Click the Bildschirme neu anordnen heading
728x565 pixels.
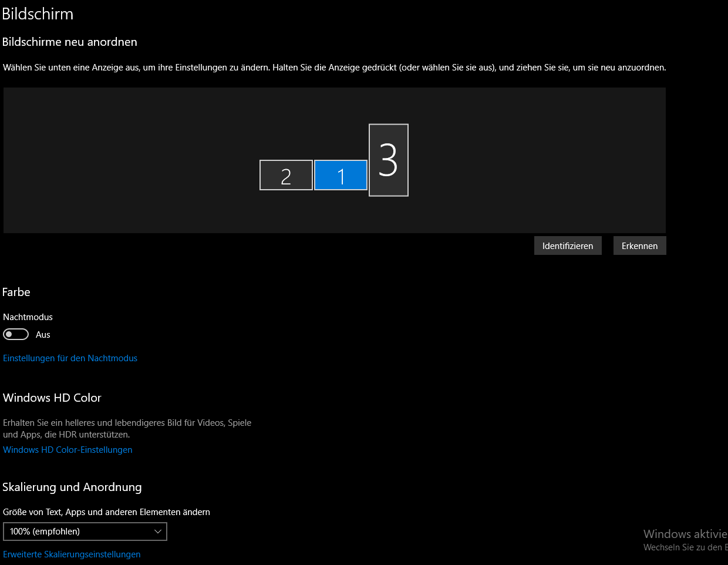(x=70, y=42)
